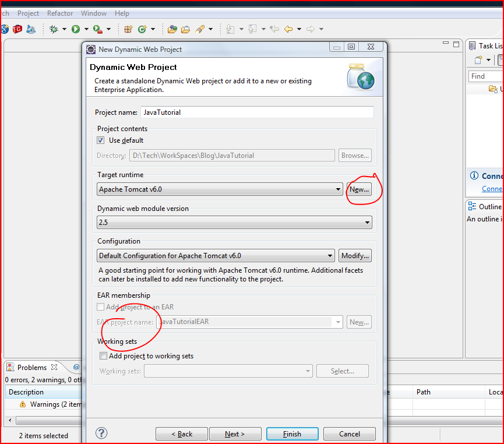The width and height of the screenshot is (504, 444).
Task: Click the Modify configuration button
Action: click(355, 256)
